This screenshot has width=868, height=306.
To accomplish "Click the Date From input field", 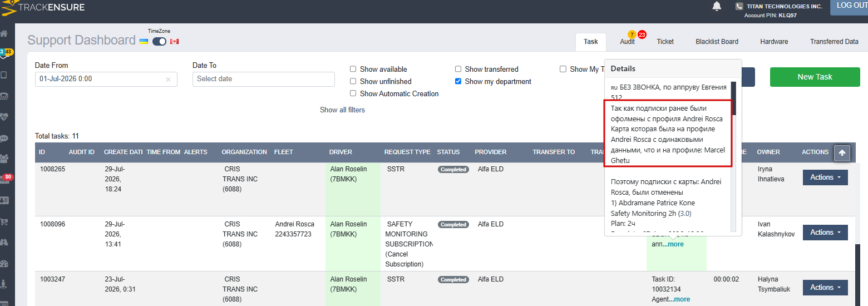I will point(106,79).
